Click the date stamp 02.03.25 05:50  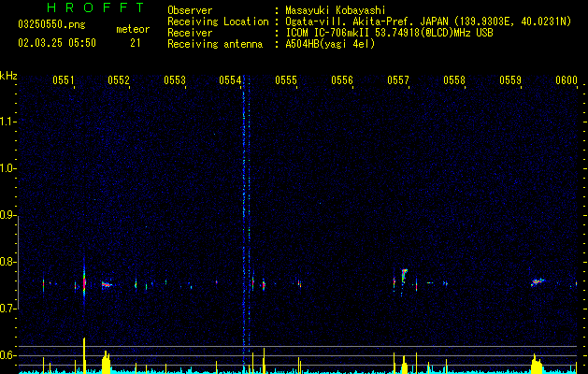coord(57,43)
